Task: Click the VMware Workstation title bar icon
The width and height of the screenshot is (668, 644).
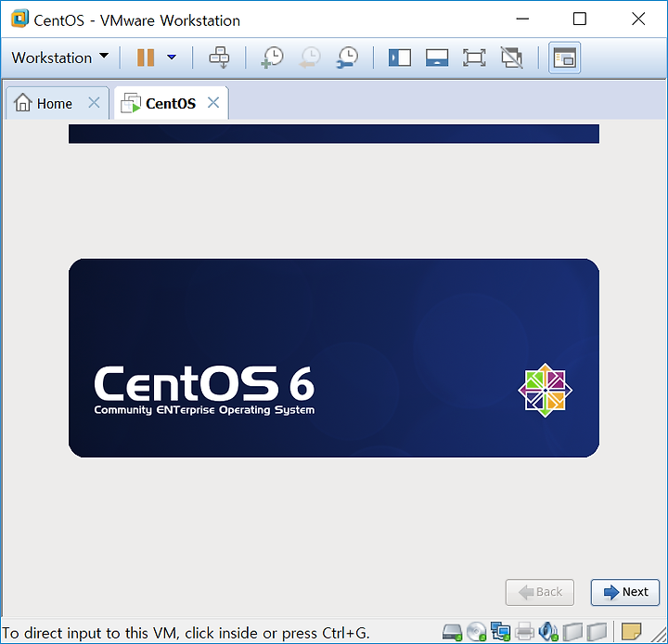Action: pyautogui.click(x=19, y=19)
